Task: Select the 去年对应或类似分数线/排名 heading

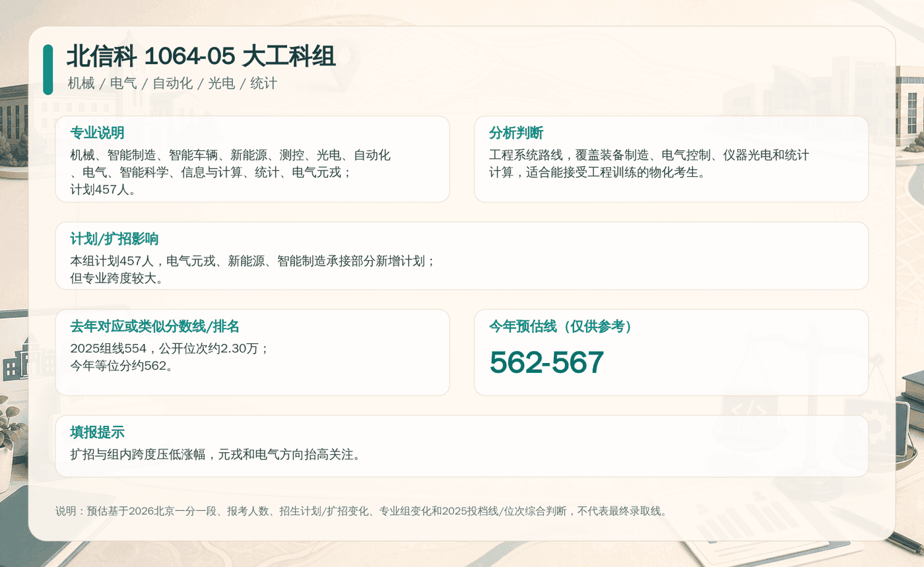Action: tap(155, 326)
